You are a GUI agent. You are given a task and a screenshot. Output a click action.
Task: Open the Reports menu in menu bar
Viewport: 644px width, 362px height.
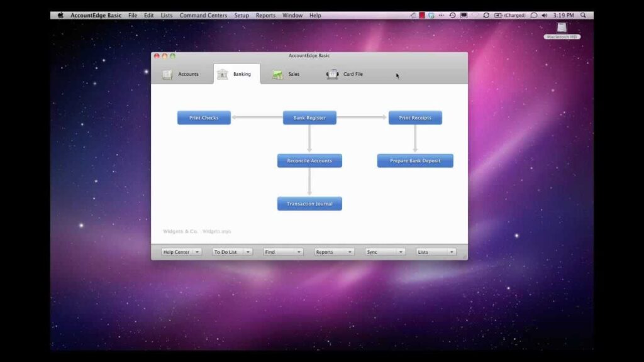click(266, 15)
